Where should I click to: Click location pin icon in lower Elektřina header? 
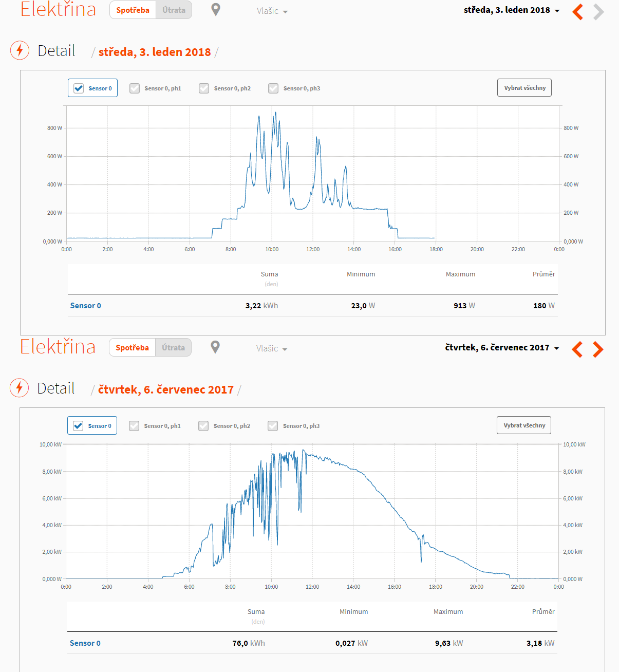(x=215, y=347)
